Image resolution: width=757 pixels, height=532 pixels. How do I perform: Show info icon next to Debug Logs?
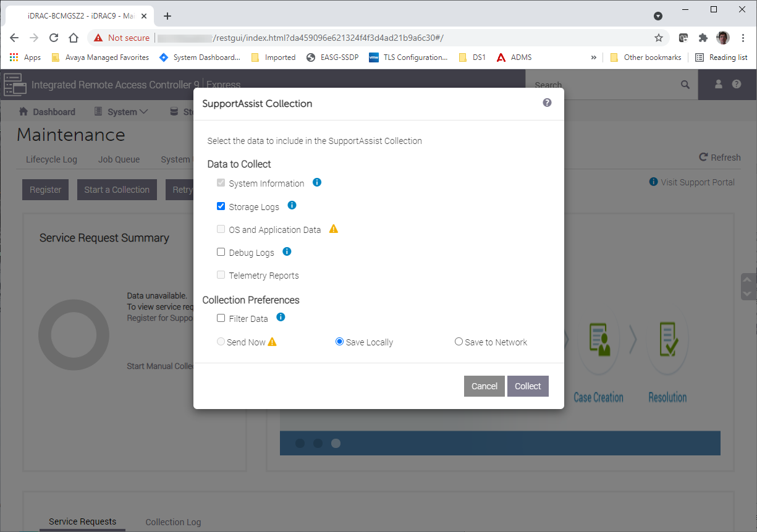287,251
